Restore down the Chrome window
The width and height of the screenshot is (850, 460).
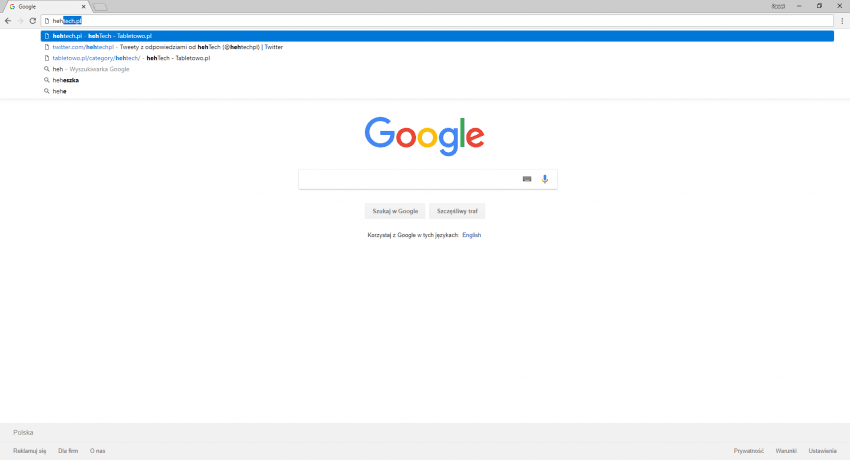click(819, 6)
